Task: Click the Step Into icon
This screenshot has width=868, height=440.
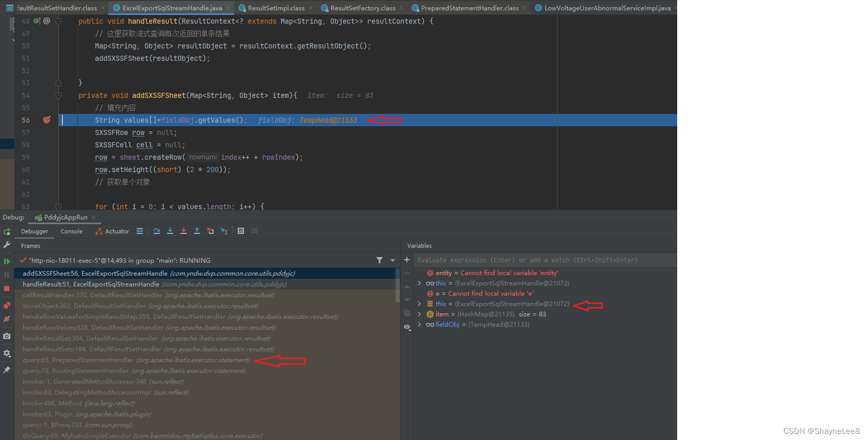Action: tap(170, 231)
